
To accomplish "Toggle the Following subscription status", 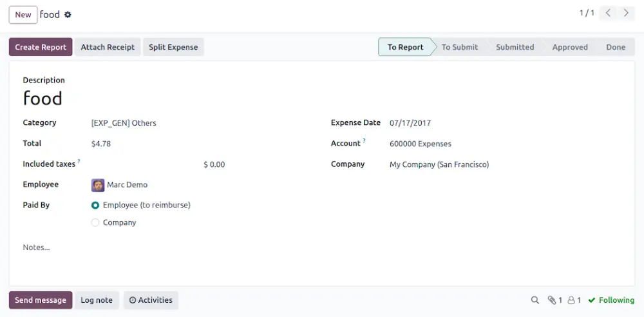I will click(x=611, y=300).
